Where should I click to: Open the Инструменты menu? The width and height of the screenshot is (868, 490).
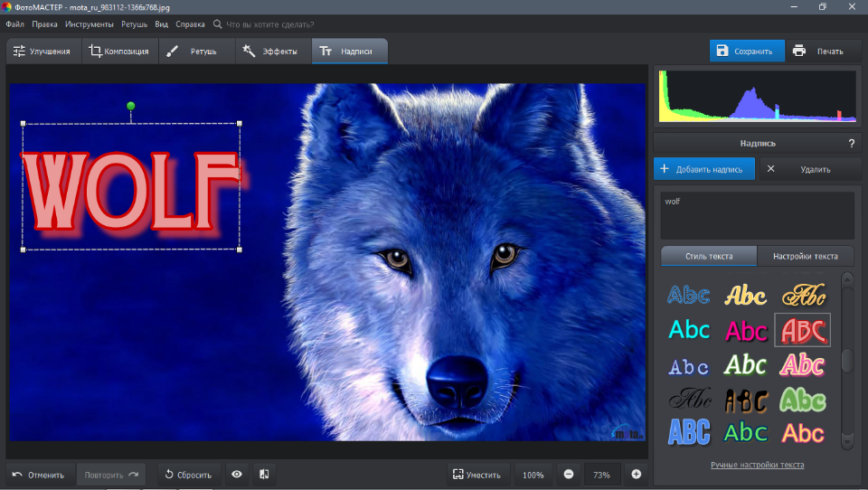90,24
